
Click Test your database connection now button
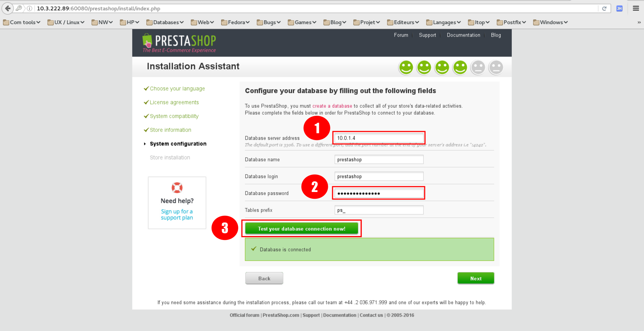point(302,229)
